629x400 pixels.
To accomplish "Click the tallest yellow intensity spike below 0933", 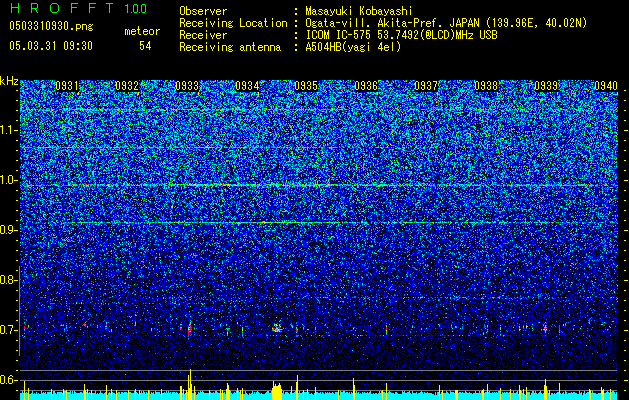I will 190,384.
